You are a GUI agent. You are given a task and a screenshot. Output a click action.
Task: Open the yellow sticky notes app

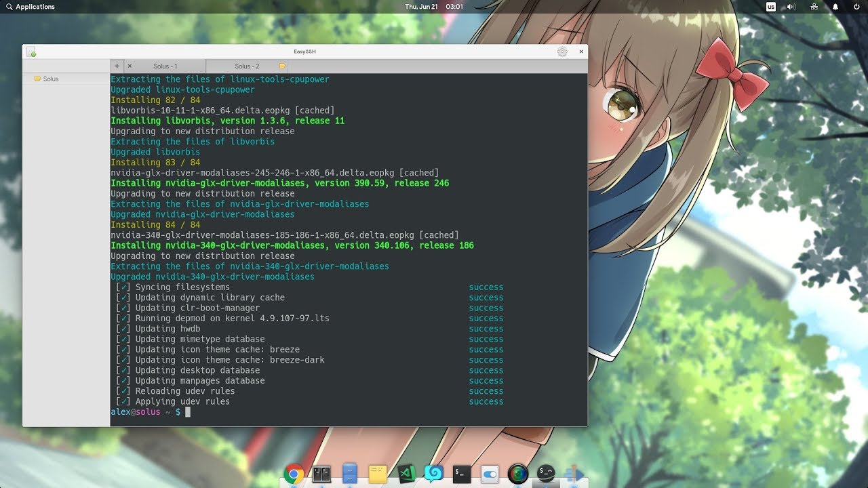[x=378, y=474]
